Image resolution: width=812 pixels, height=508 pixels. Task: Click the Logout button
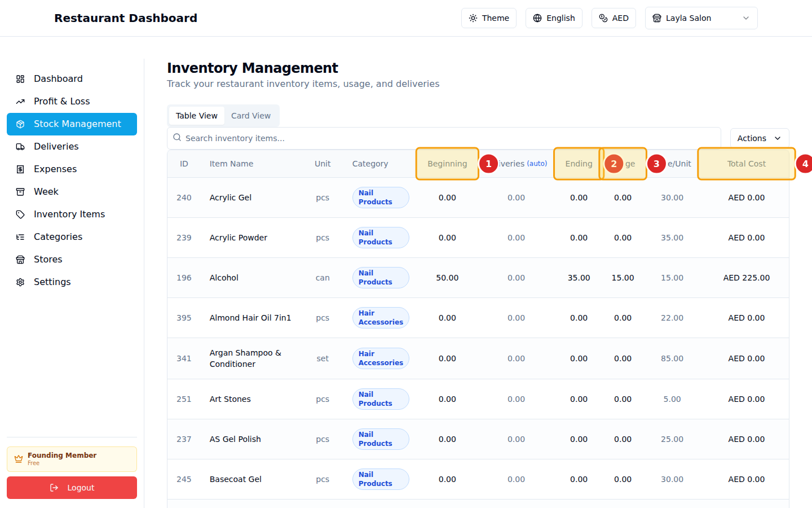point(72,488)
